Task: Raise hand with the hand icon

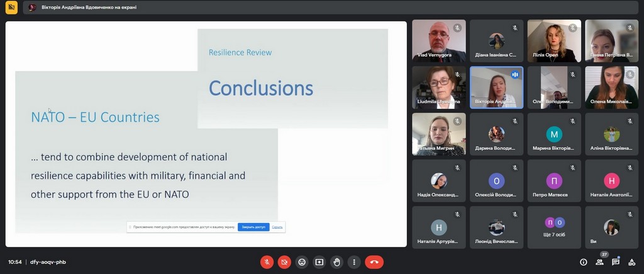Action: pos(337,262)
